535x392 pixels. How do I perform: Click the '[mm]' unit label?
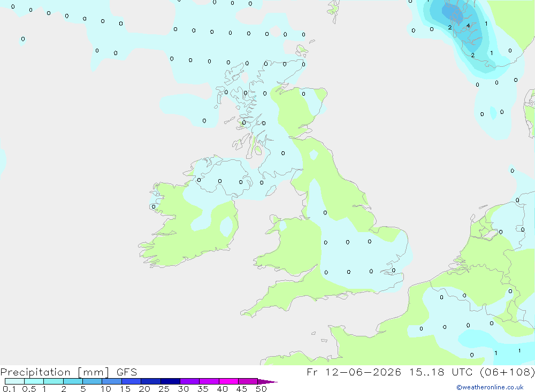94,372
